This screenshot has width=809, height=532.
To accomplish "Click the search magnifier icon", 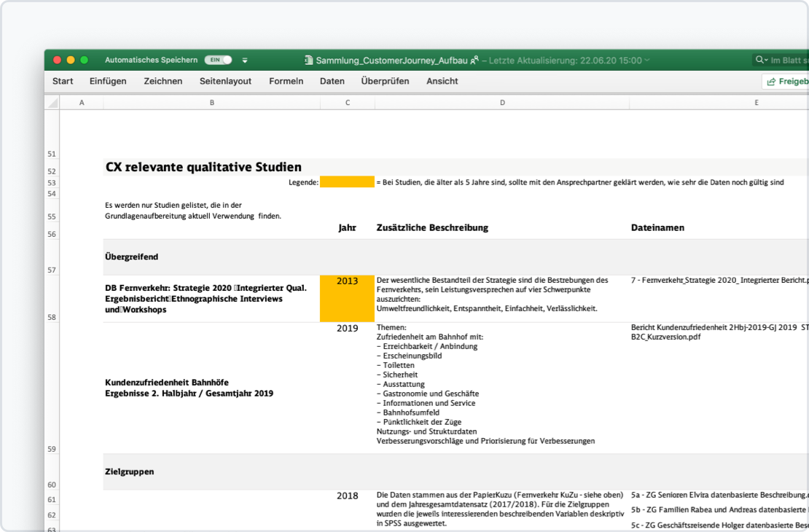I will coord(761,60).
